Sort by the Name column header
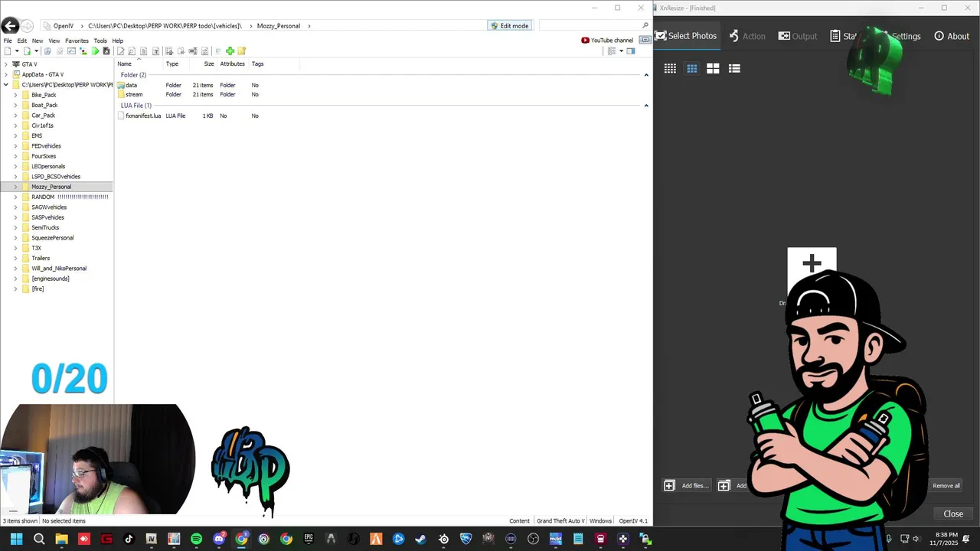Screen dimensions: 980x551 click(x=125, y=64)
